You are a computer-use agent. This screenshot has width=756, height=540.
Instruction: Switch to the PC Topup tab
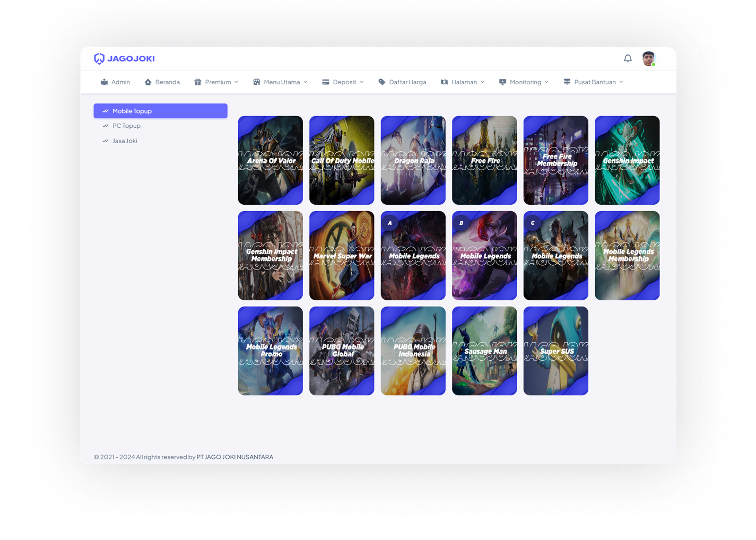pyautogui.click(x=161, y=126)
